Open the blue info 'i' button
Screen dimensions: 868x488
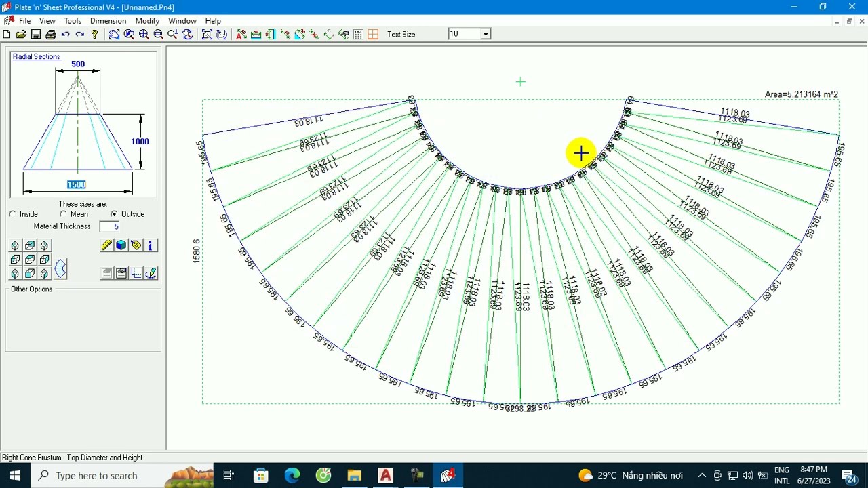click(151, 245)
